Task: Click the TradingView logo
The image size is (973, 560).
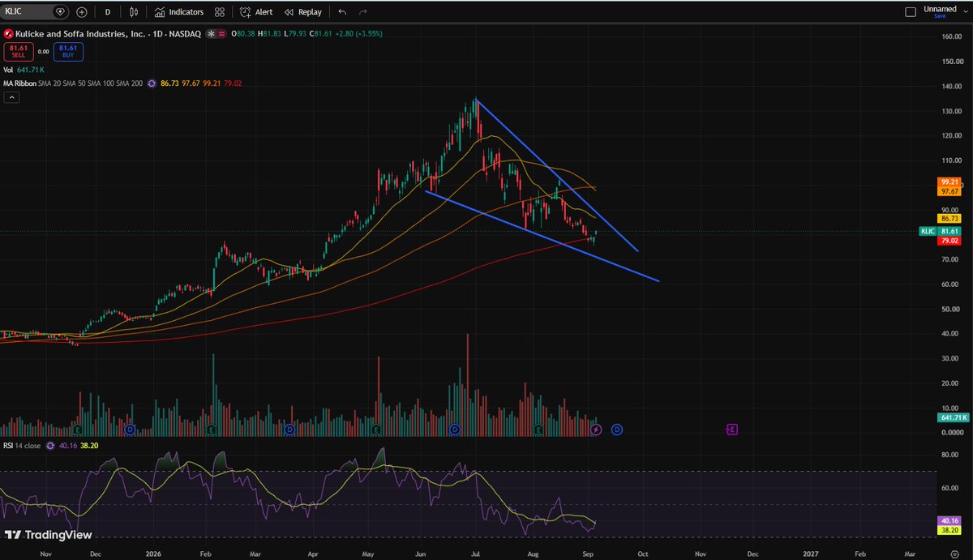Action: tap(48, 535)
